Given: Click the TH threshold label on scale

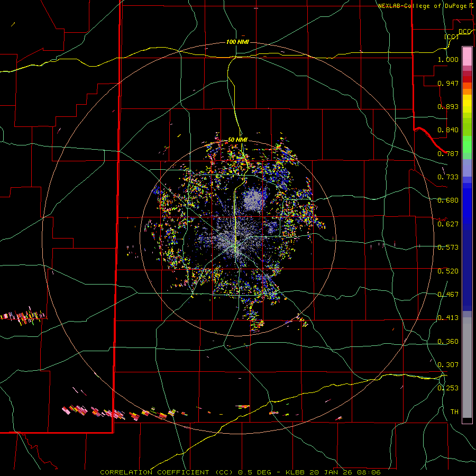Looking at the screenshot, I should (x=454, y=411).
